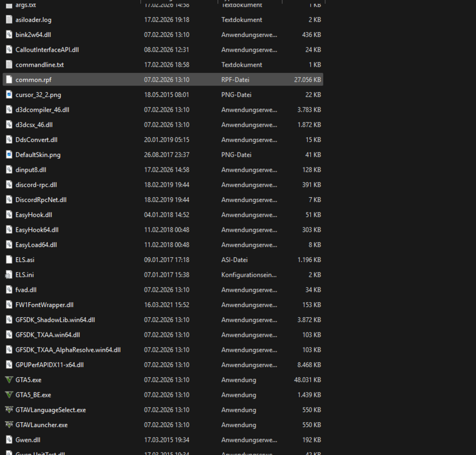Select the date 26.08.2017 23:37
Viewport: 476px width, 455px height.
click(166, 155)
